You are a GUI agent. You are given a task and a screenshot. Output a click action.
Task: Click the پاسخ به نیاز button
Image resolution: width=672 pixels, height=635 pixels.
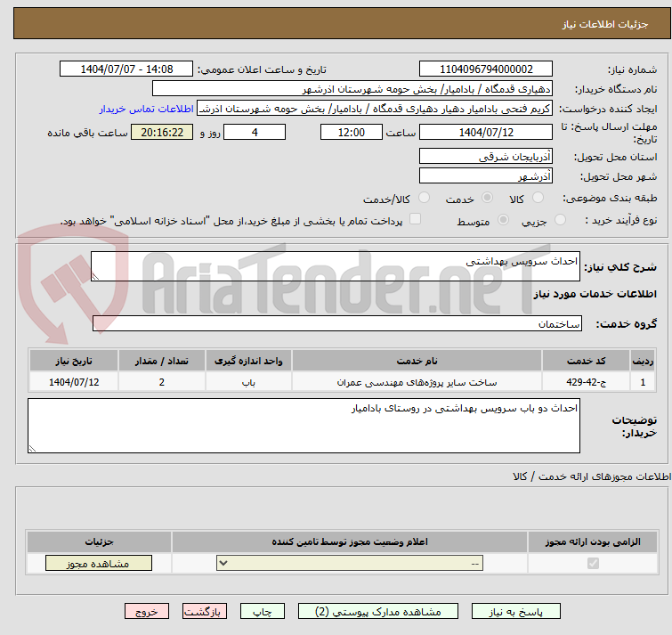click(515, 612)
